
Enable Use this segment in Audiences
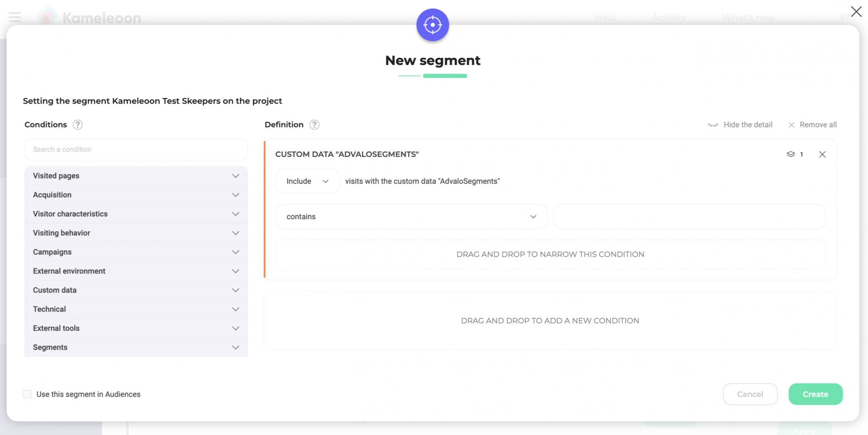[x=28, y=394]
